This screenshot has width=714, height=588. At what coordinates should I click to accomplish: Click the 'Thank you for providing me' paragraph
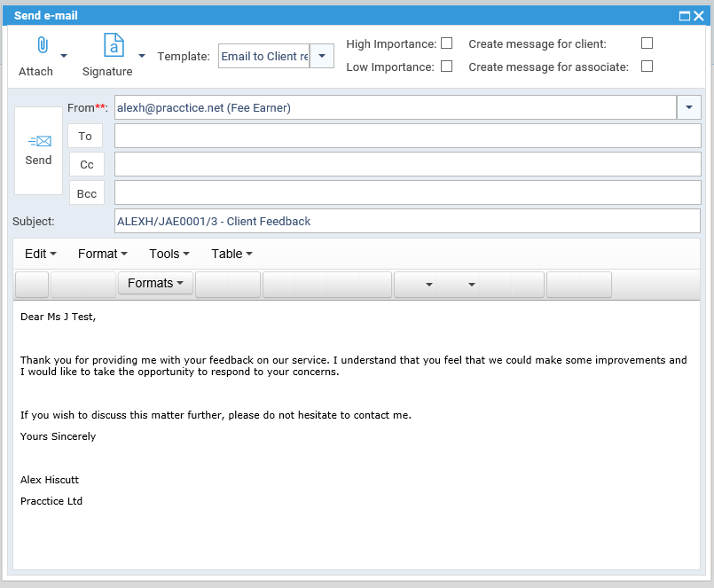tap(353, 365)
